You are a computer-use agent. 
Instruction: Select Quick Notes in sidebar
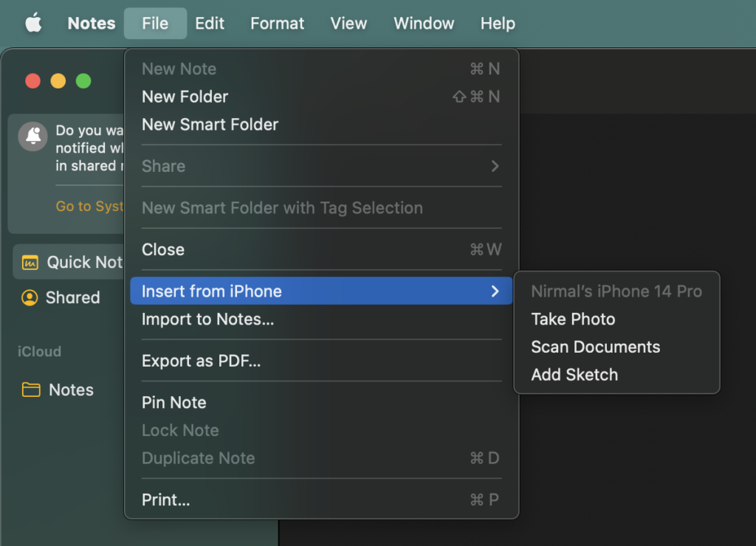69,262
